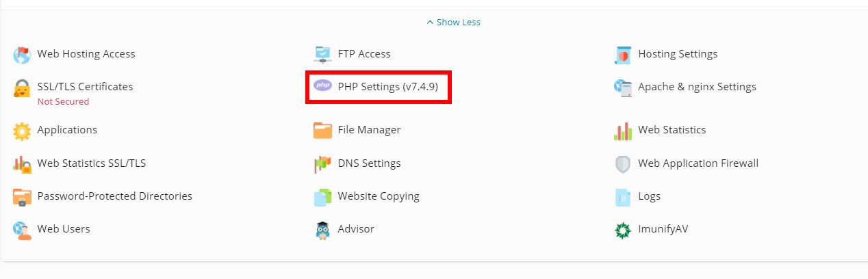Screen dimensions: 868x279
Task: Open the PHP Settings purple php icon
Action: pyautogui.click(x=322, y=86)
